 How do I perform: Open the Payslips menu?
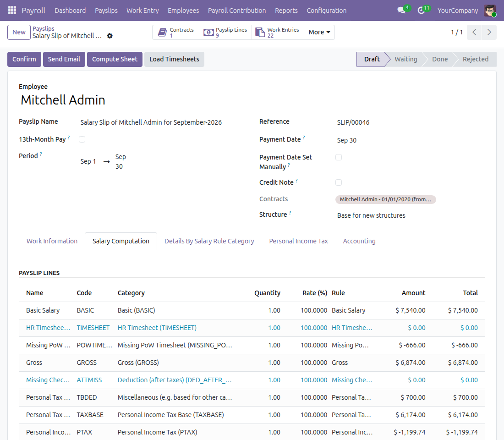click(106, 10)
